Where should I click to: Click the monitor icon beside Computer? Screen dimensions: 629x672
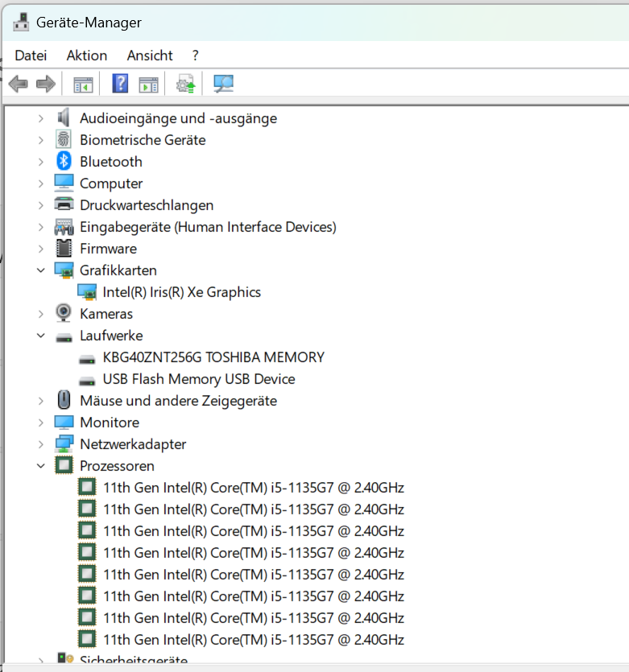64,183
